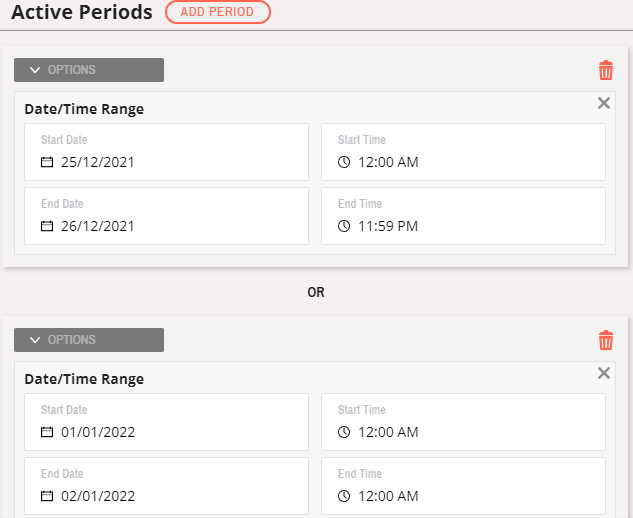Click clock icon next to 11:59 PM
This screenshot has width=633, height=518.
pyautogui.click(x=344, y=226)
